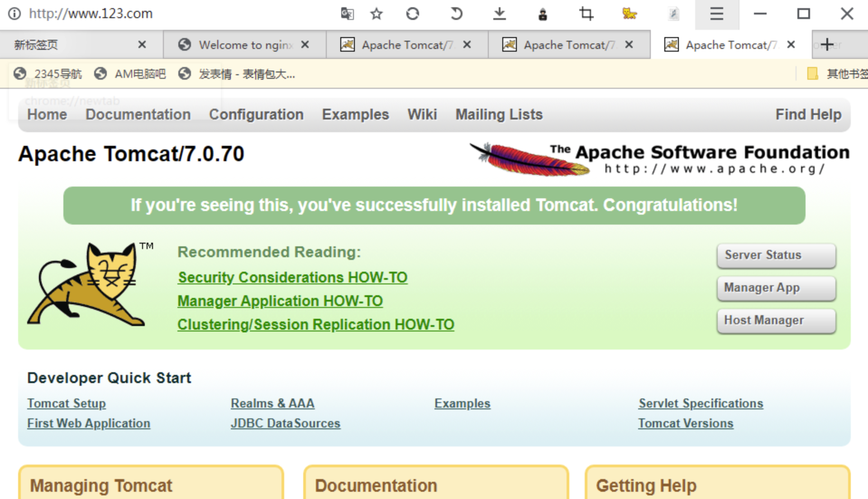Image resolution: width=868 pixels, height=499 pixels.
Task: Open Configuration in Tomcat navigation
Action: click(x=256, y=115)
